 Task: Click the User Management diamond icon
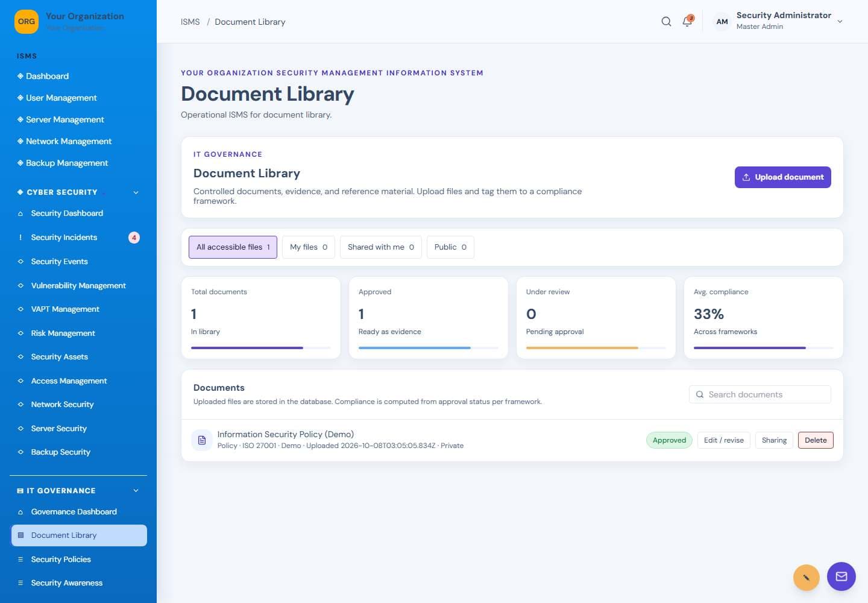pos(20,98)
